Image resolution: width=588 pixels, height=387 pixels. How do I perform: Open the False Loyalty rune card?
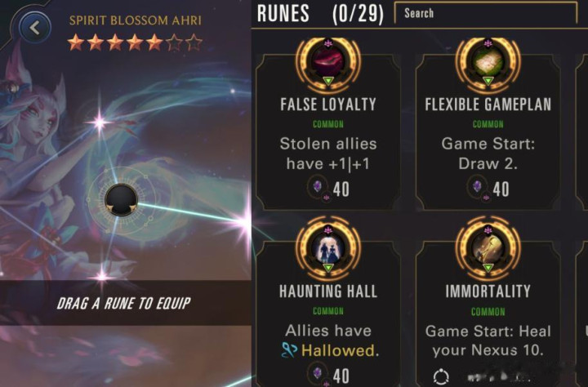[328, 132]
